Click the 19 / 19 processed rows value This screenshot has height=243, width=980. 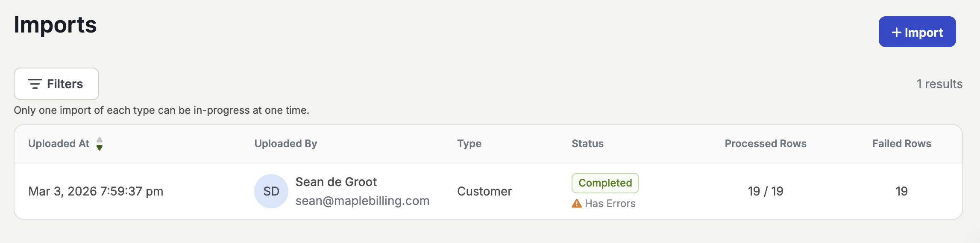pyautogui.click(x=765, y=191)
